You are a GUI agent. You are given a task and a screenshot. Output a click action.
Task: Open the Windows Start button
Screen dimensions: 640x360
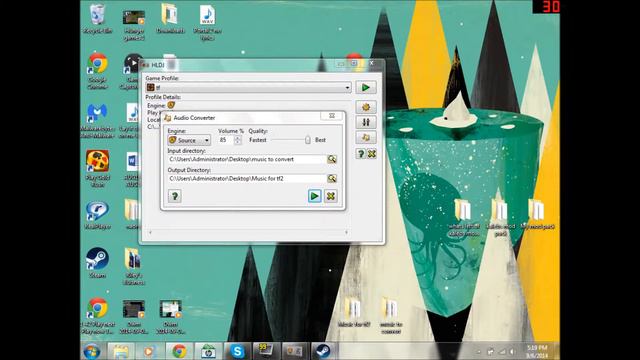92,351
